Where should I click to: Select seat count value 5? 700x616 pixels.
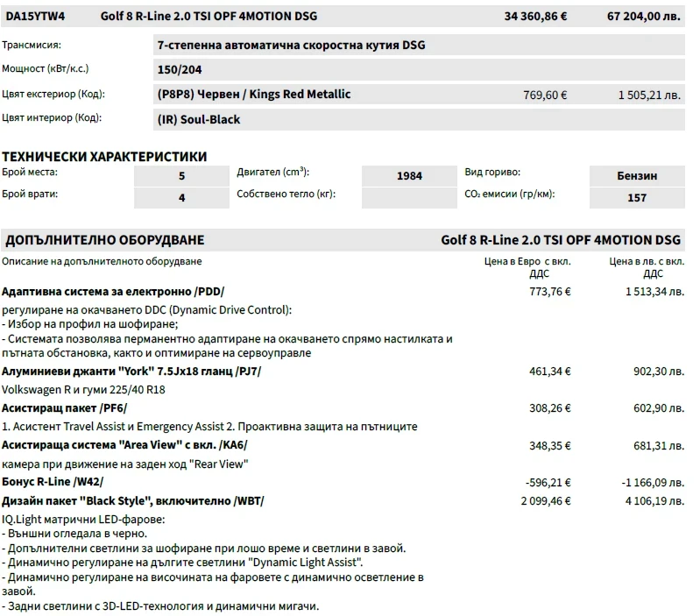click(x=181, y=176)
